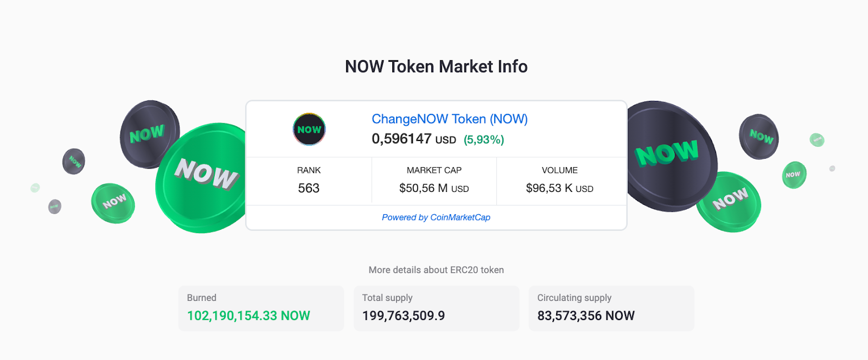This screenshot has height=360, width=868.
Task: Click the Burned amount to toggle units
Action: (x=248, y=315)
